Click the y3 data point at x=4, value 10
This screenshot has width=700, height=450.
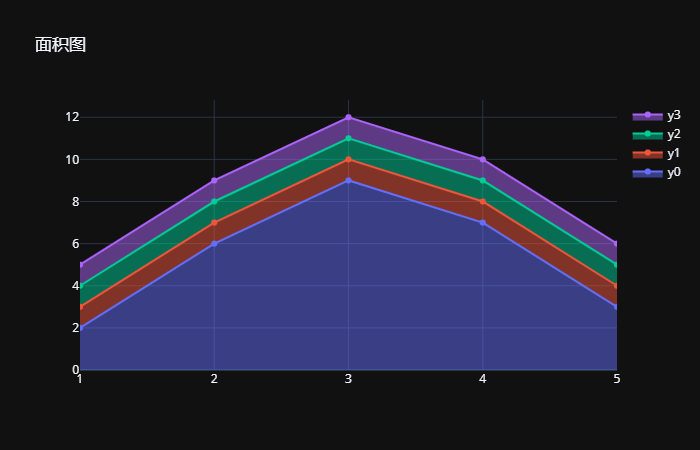click(483, 159)
